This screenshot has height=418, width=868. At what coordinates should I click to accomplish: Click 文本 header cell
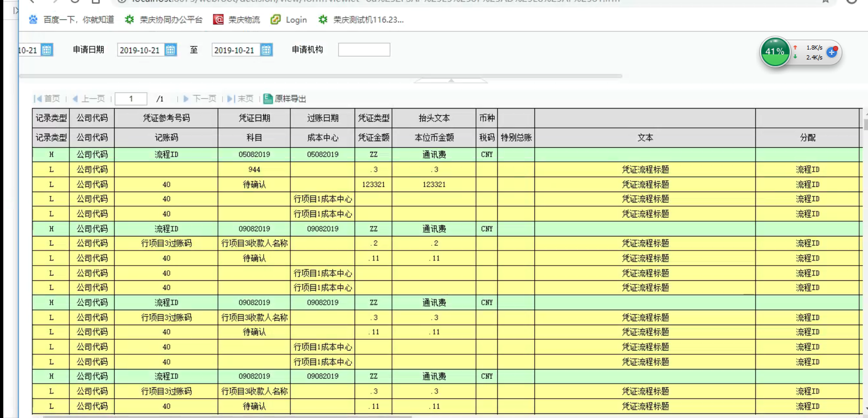pyautogui.click(x=645, y=138)
